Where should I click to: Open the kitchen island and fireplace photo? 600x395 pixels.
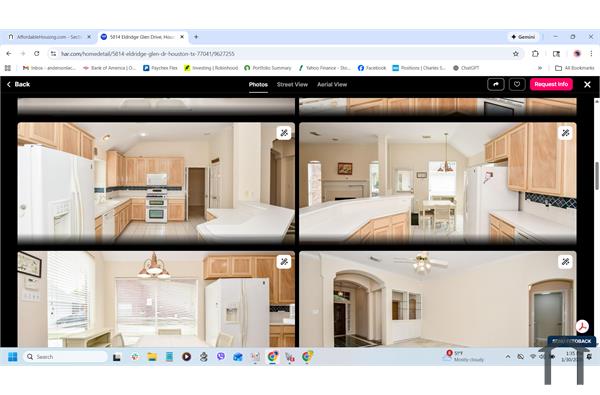pos(438,183)
